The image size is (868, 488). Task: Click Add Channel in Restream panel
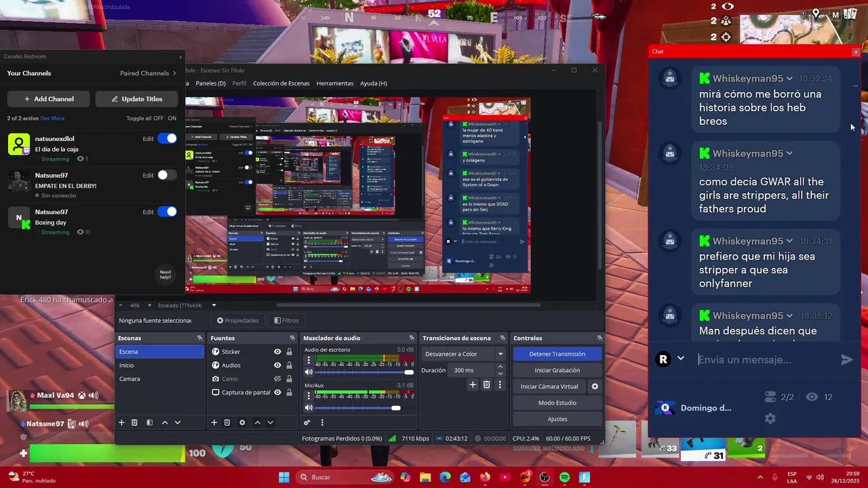tap(49, 99)
